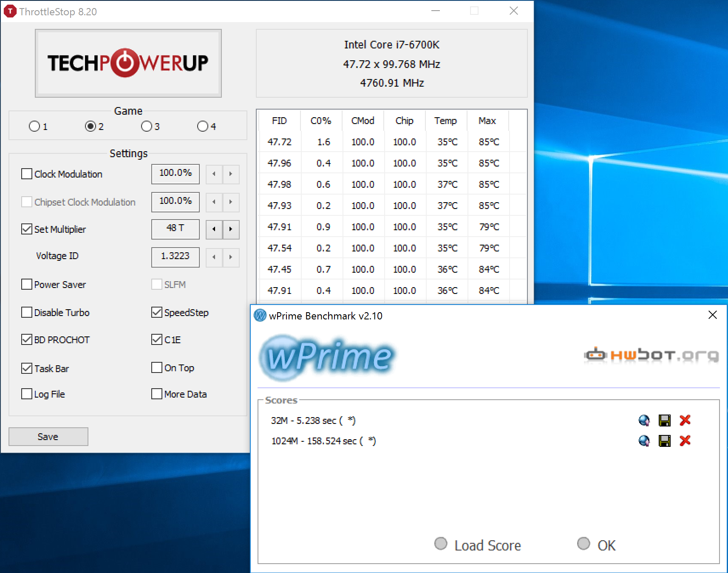Click the globe icon for the 32M score
728x573 pixels.
pyautogui.click(x=644, y=421)
